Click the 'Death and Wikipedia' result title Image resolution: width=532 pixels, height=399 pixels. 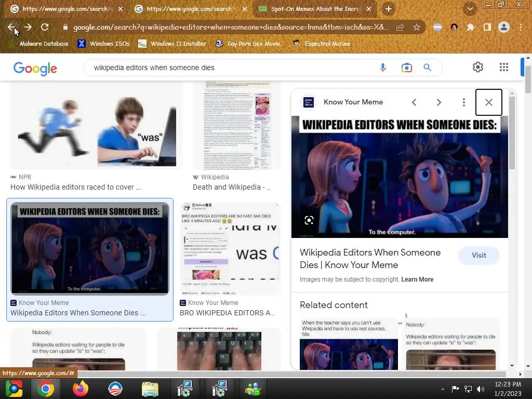pyautogui.click(x=231, y=187)
